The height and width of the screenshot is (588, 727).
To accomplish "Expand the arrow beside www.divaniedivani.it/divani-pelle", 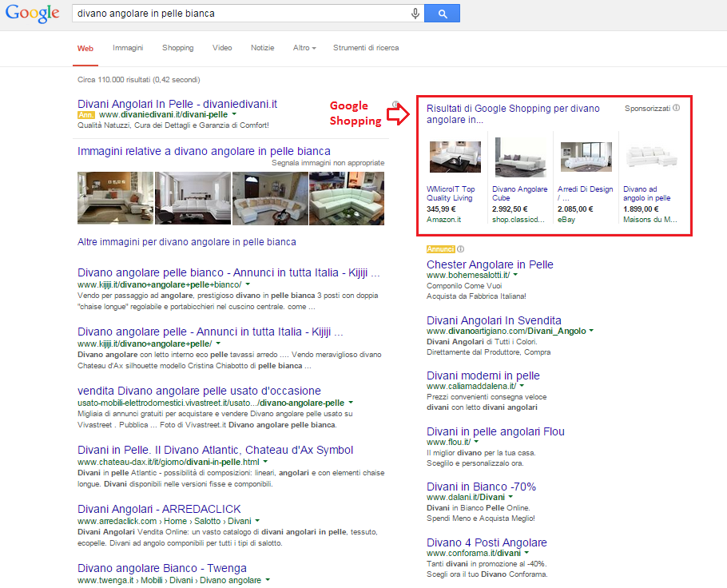I will pos(234,114).
